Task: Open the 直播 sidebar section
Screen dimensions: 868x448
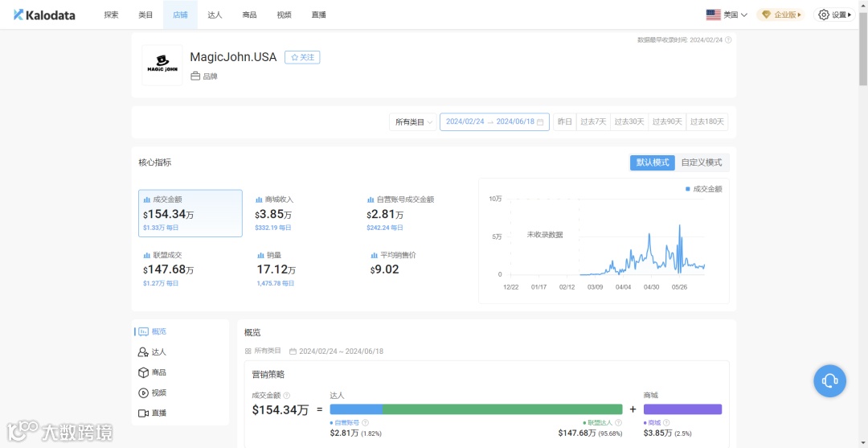Action: click(x=152, y=413)
